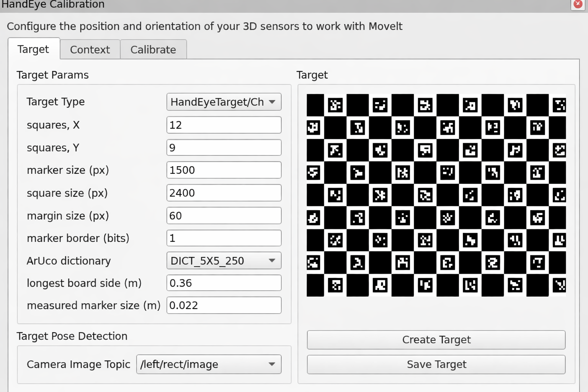Switch to the Calibrate tab

point(153,49)
